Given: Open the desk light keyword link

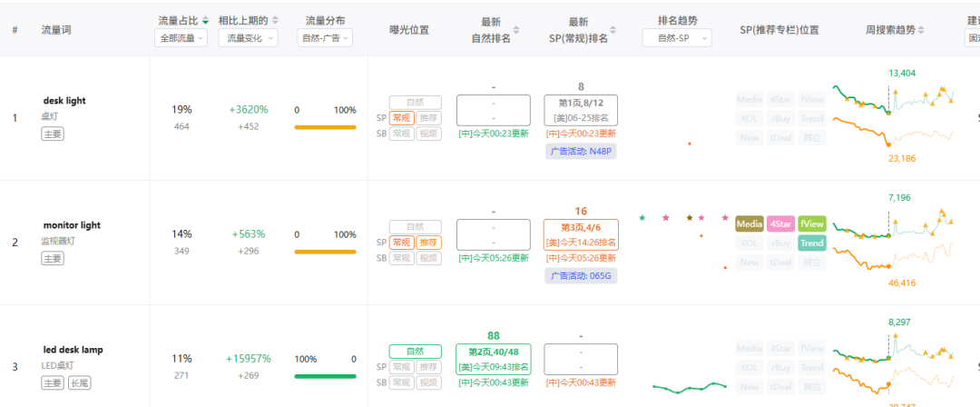Looking at the screenshot, I should pos(64,100).
